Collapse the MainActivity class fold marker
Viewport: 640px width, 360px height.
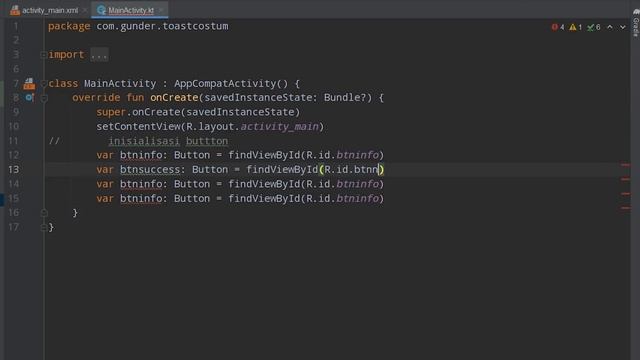(x=43, y=84)
